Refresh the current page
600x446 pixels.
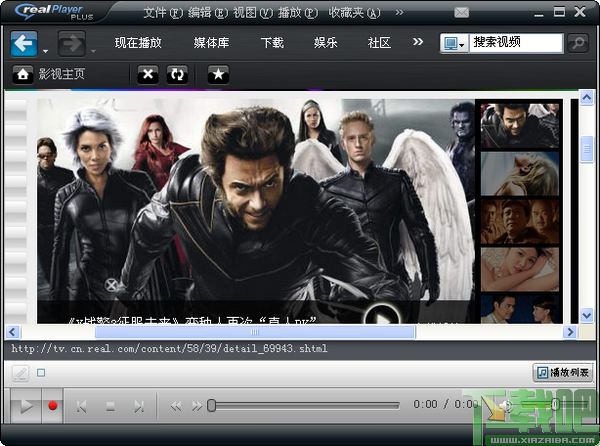(177, 74)
